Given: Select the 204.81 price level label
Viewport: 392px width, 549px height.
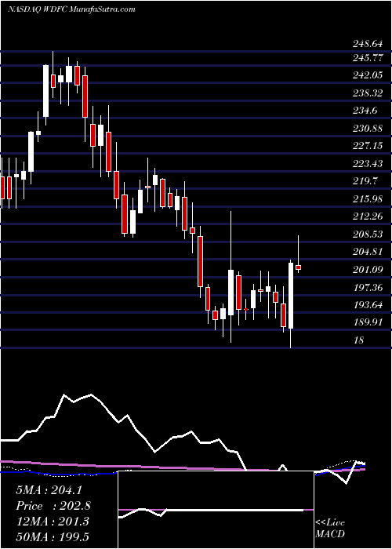Looking at the screenshot, I should pos(367,252).
